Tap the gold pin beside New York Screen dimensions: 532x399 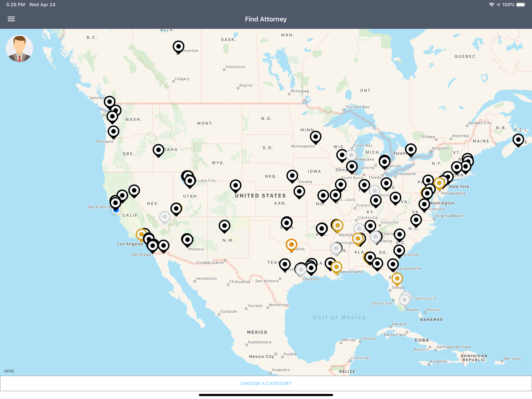coord(439,184)
